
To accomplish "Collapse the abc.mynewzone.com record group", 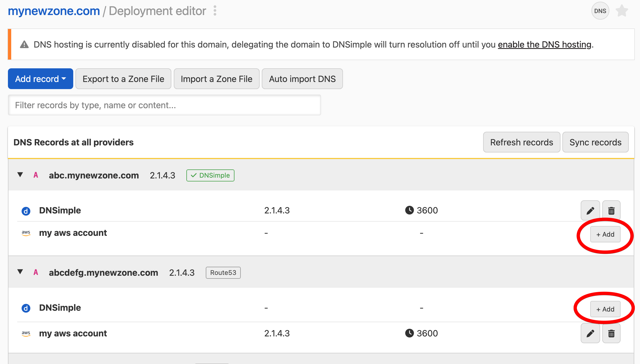I will point(20,175).
